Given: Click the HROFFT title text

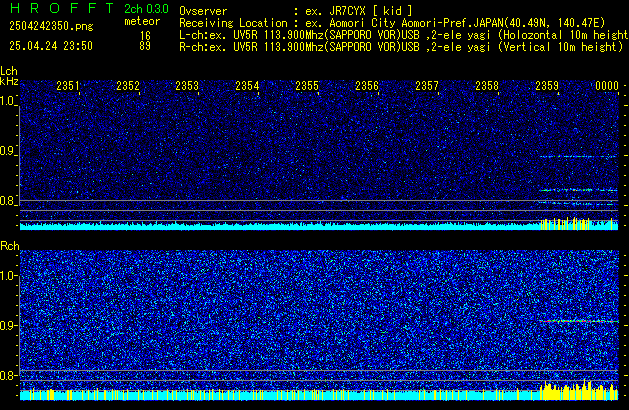Looking at the screenshot, I should (62, 8).
